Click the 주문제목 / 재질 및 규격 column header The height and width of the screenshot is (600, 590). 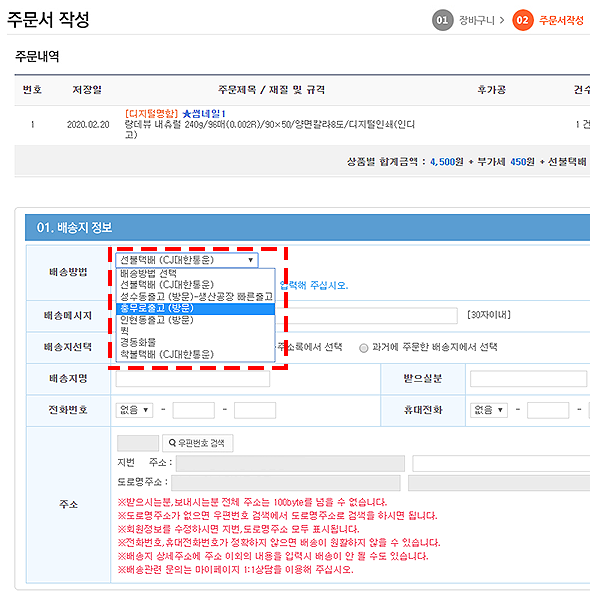271,90
